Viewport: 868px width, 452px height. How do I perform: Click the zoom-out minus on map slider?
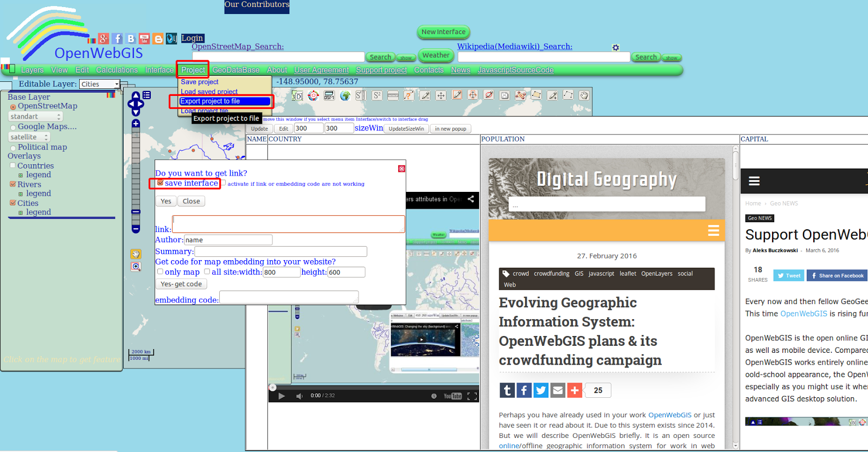136,229
